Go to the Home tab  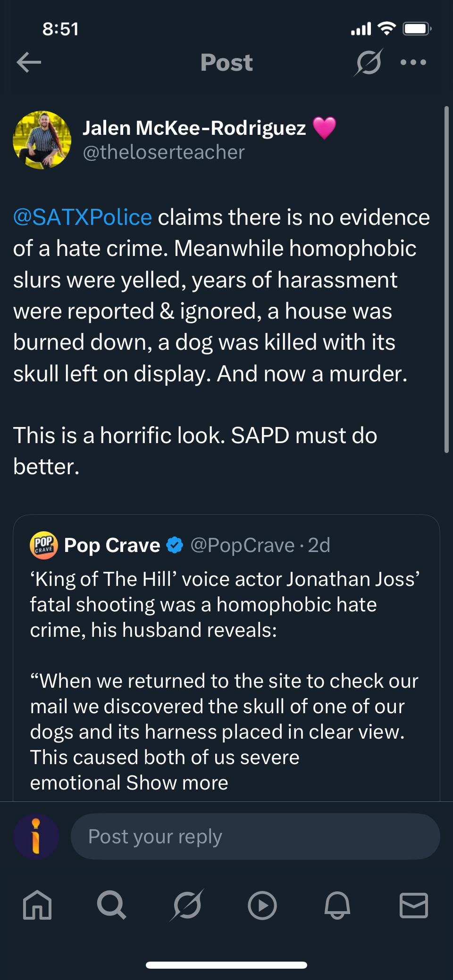pos(37,905)
